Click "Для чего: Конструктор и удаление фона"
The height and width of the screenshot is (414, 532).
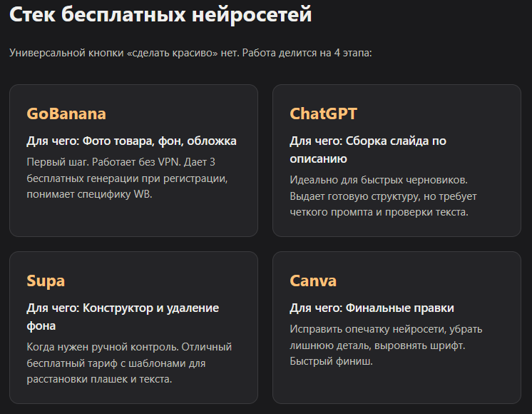tap(123, 317)
